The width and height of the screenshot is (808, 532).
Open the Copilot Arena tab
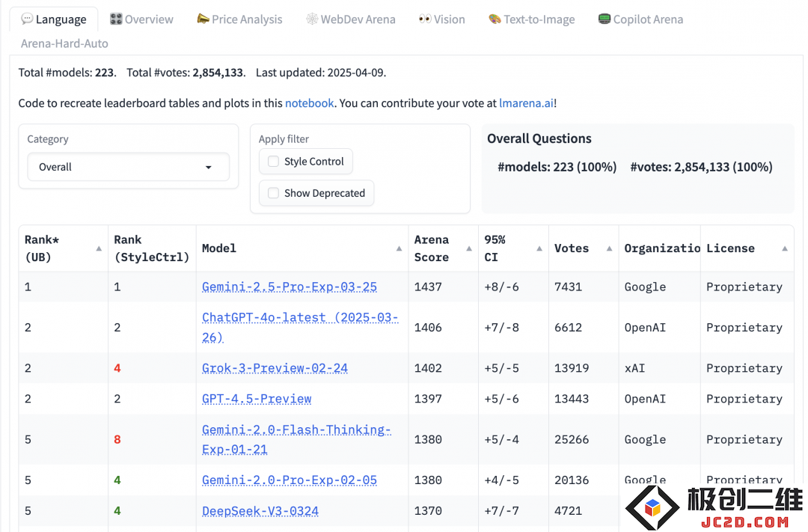[x=640, y=19]
